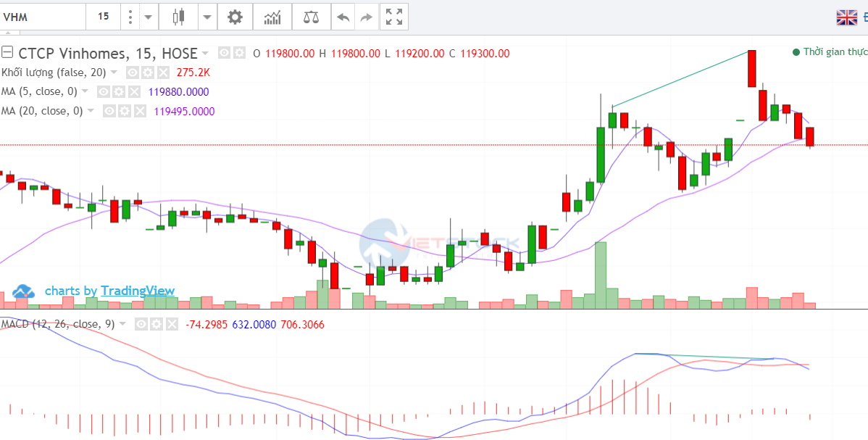Click the close price value 119300.00
Image resolution: width=868 pixels, height=440 pixels.
click(x=485, y=54)
